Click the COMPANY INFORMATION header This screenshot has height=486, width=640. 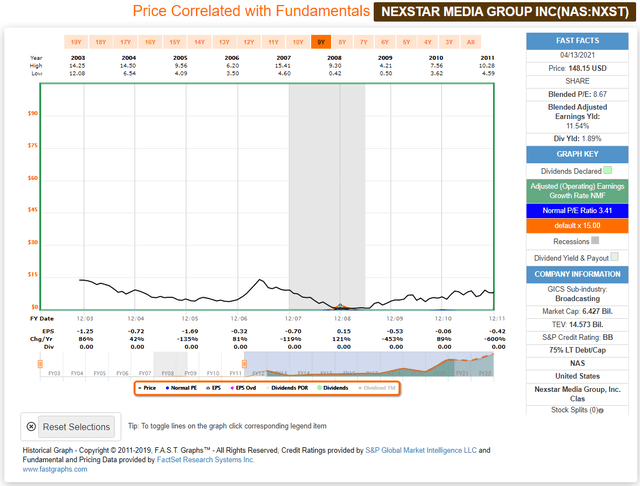pos(577,274)
